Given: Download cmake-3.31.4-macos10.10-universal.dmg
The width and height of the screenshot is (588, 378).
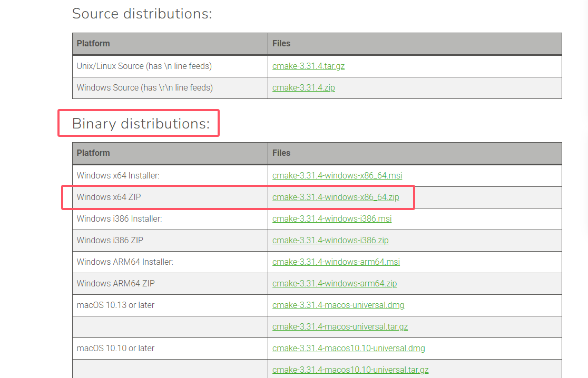Looking at the screenshot, I should tap(348, 349).
